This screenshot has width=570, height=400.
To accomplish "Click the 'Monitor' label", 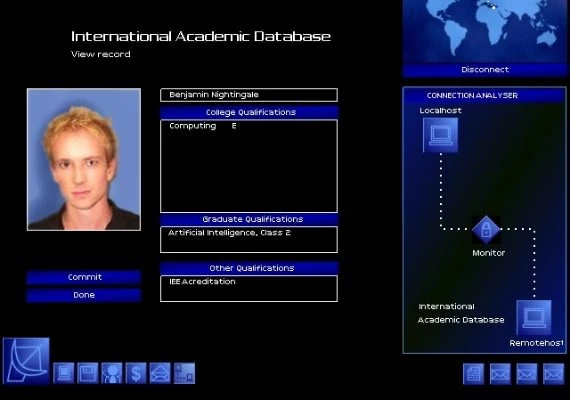I will pos(489,253).
